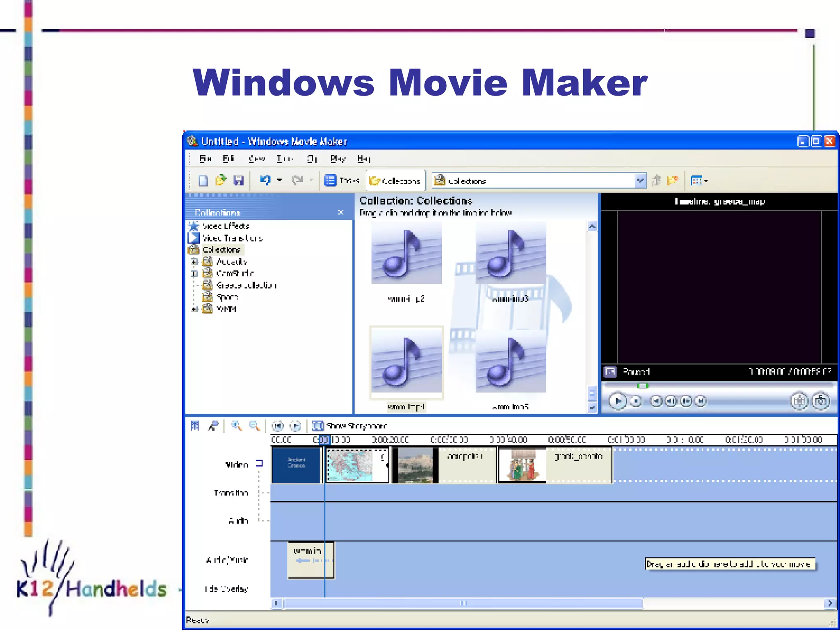Click the Save Project floppy icon
The height and width of the screenshot is (630, 840).
[x=238, y=180]
